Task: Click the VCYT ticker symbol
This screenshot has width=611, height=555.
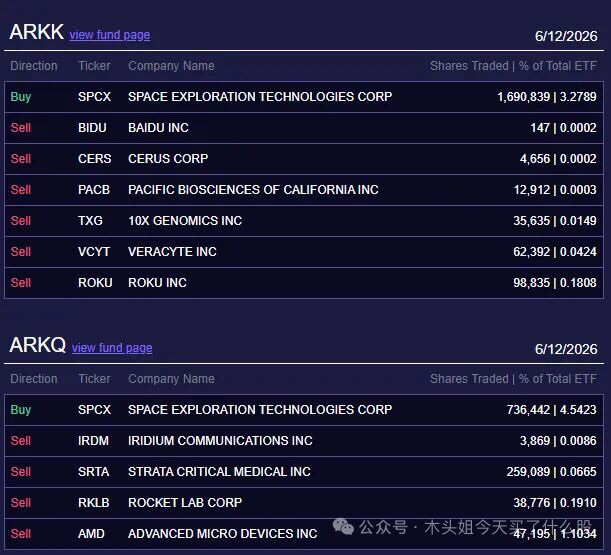Action: 94,252
